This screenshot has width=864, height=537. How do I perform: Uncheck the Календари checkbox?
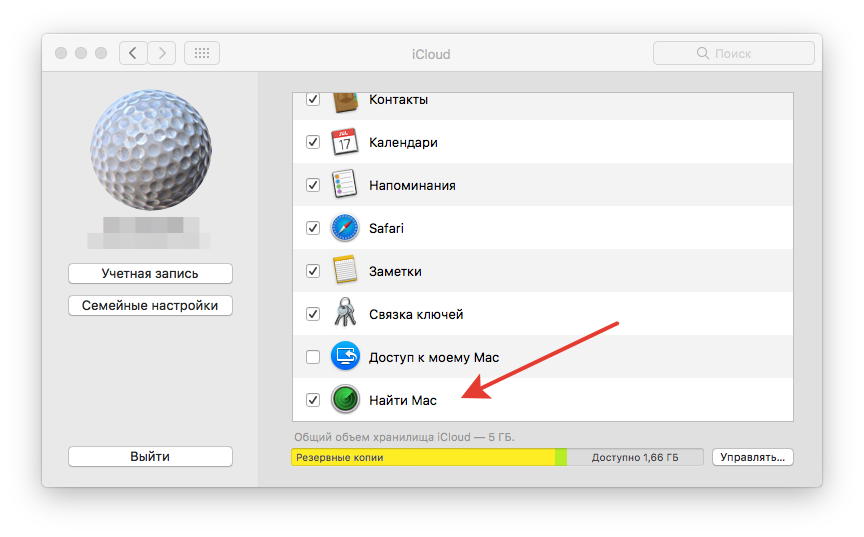(x=313, y=142)
